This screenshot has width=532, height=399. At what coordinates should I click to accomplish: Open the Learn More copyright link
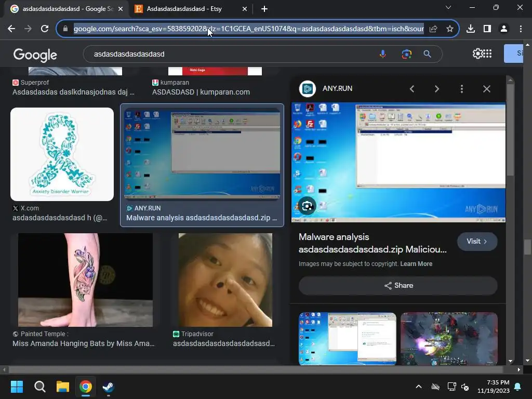coord(416,264)
